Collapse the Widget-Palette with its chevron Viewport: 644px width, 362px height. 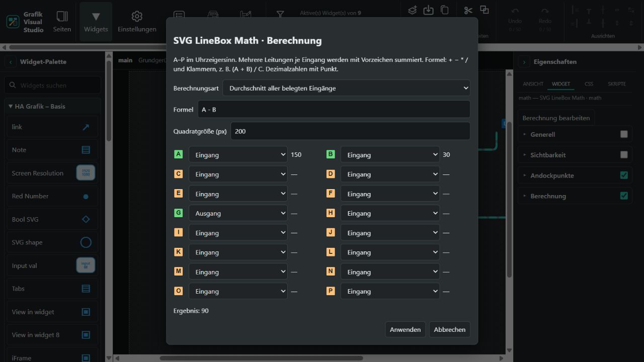pyautogui.click(x=11, y=62)
